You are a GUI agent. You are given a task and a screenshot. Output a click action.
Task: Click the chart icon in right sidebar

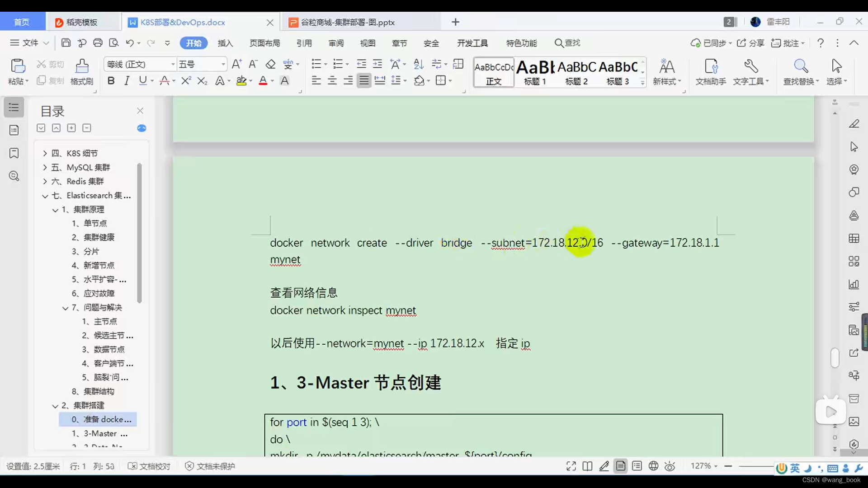[854, 284]
